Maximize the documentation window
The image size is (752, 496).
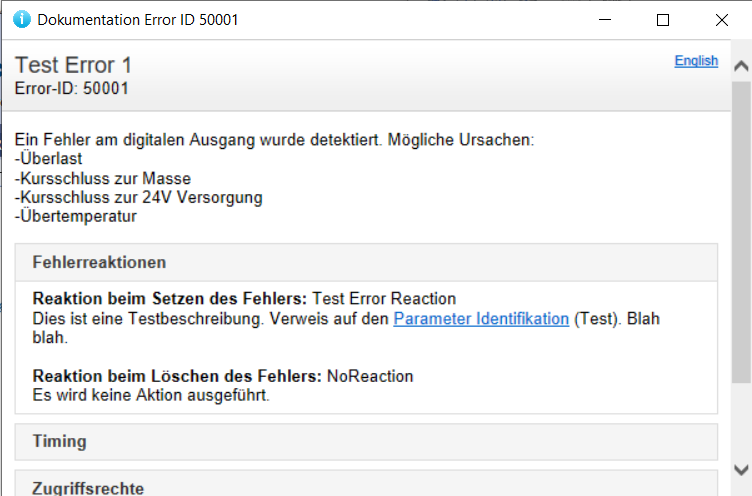tap(663, 20)
